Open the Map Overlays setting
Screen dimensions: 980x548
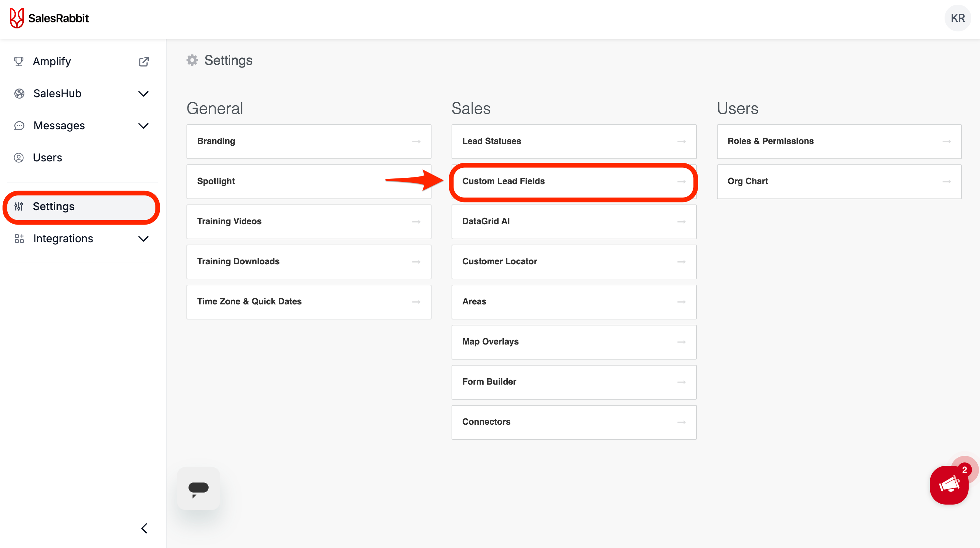tap(573, 341)
